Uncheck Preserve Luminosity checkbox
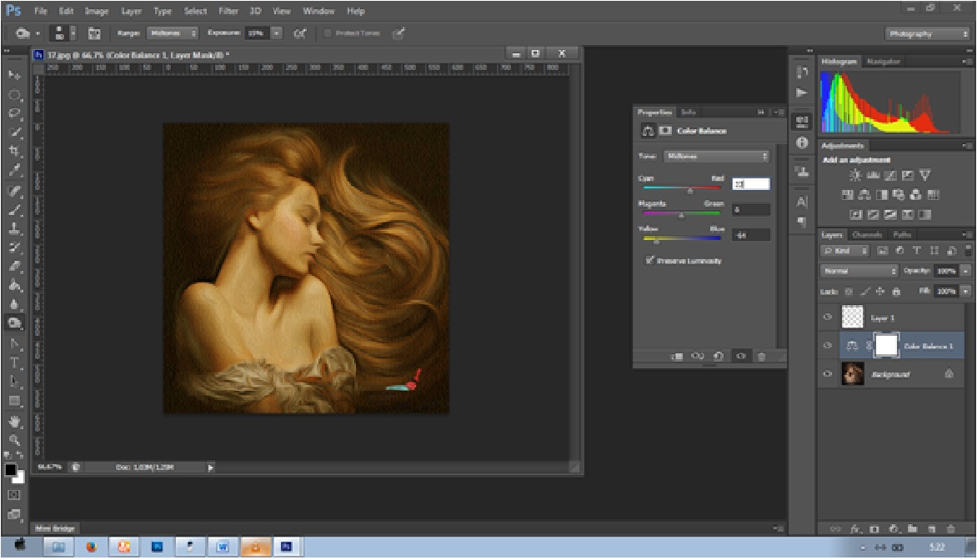Image resolution: width=977 pixels, height=560 pixels. coord(649,261)
